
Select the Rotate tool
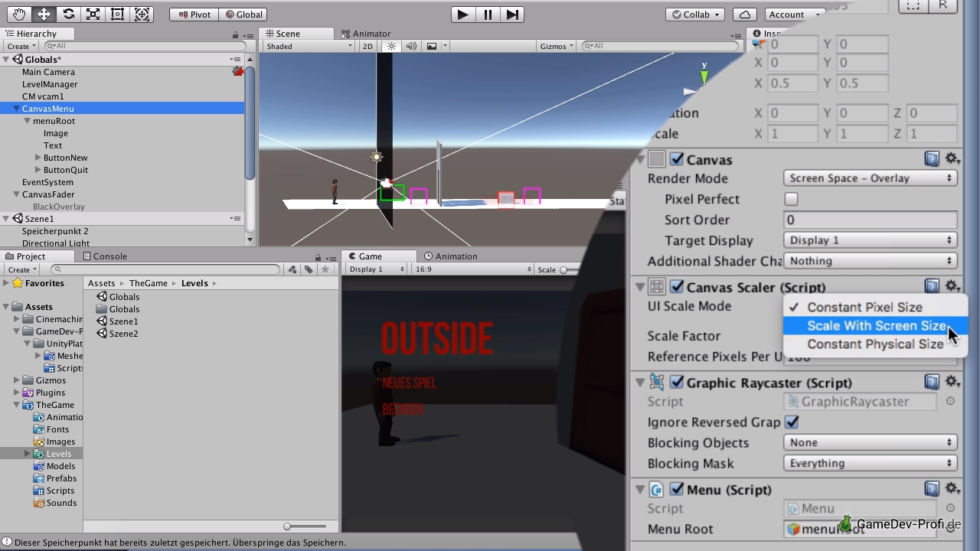pyautogui.click(x=68, y=14)
